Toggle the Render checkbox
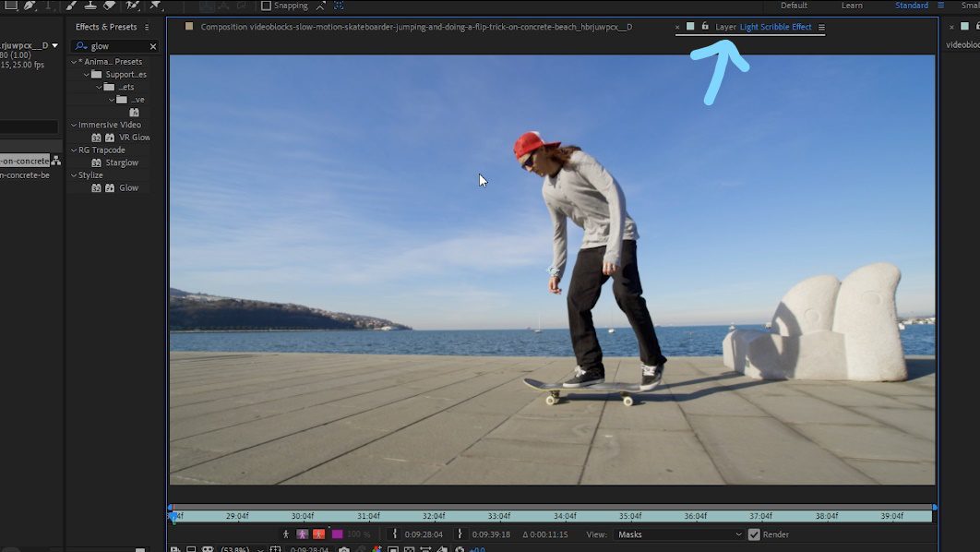The height and width of the screenshot is (552, 980). (754, 534)
